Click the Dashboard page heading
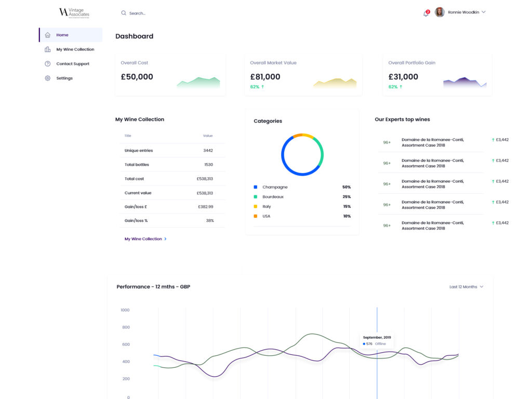The width and height of the screenshot is (532, 399). point(135,36)
